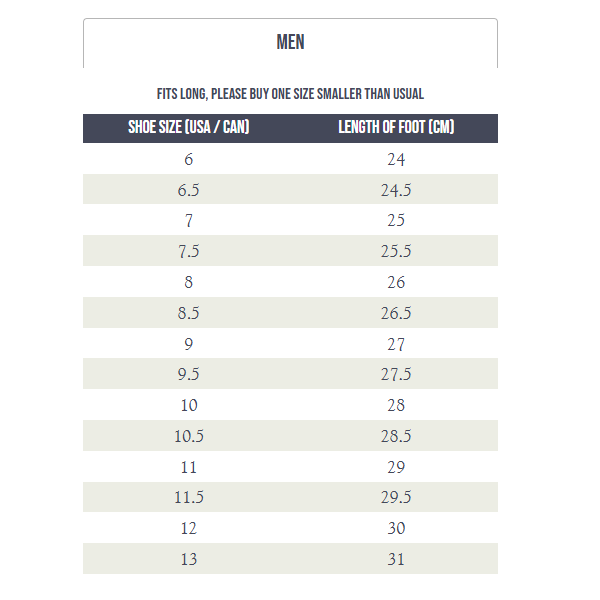Select shoe size 8.5 cell
Viewport: 600px width, 600px height.
click(188, 313)
